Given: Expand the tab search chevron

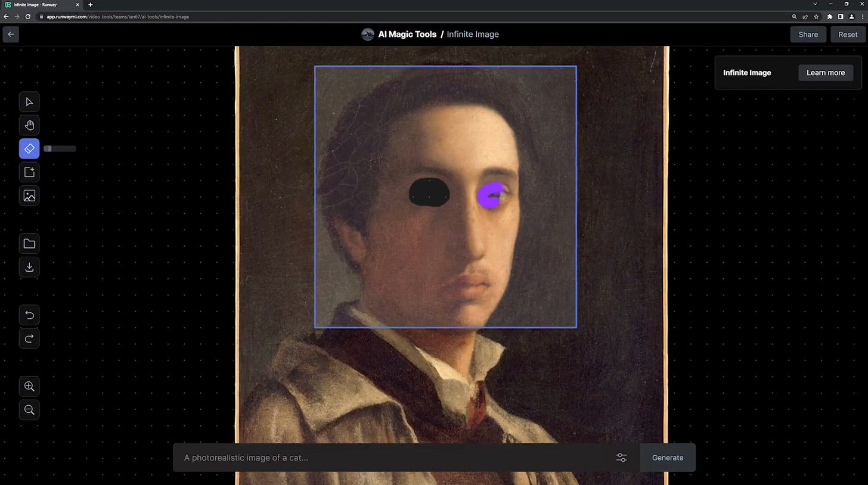Looking at the screenshot, I should (815, 4).
